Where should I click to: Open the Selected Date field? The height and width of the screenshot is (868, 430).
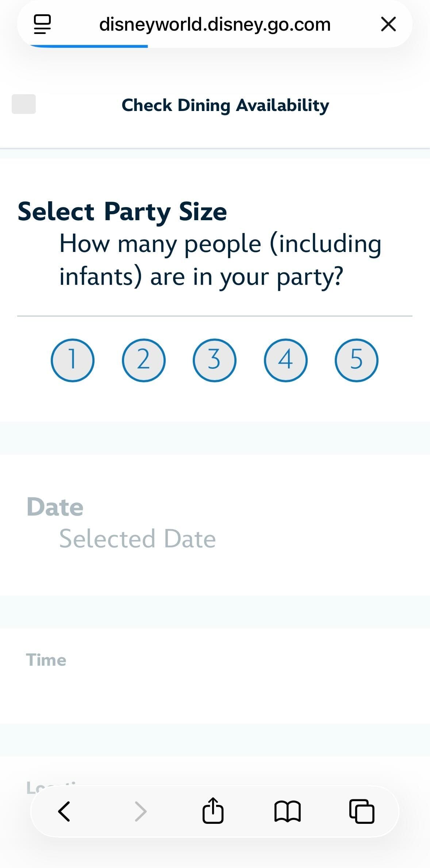[138, 539]
